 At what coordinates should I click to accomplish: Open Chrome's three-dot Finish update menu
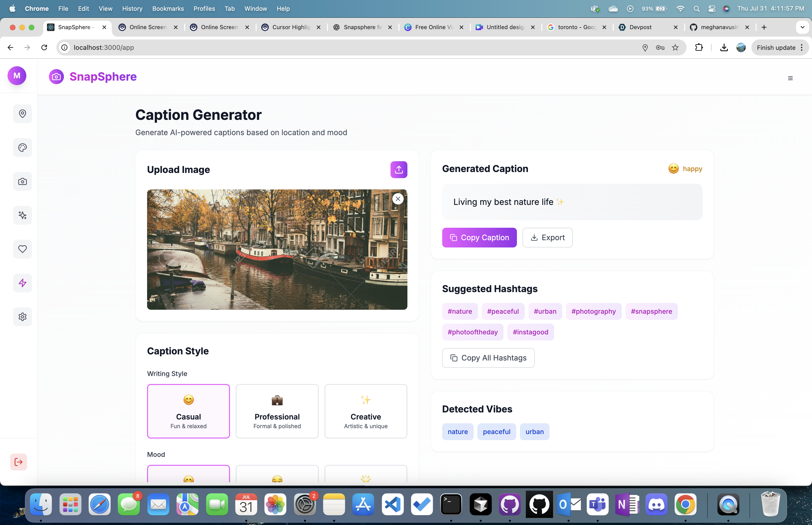pyautogui.click(x=801, y=47)
